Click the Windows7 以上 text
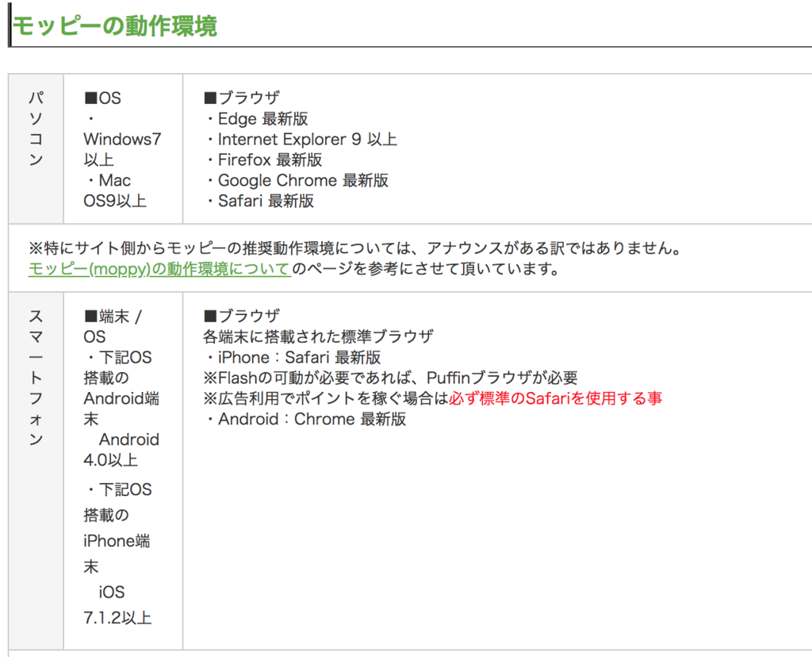 (122, 149)
